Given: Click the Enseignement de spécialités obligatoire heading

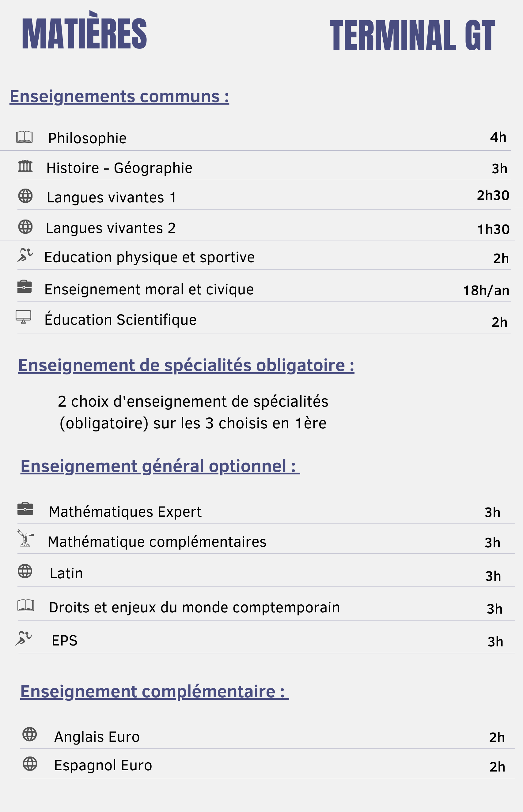Looking at the screenshot, I should [x=186, y=366].
